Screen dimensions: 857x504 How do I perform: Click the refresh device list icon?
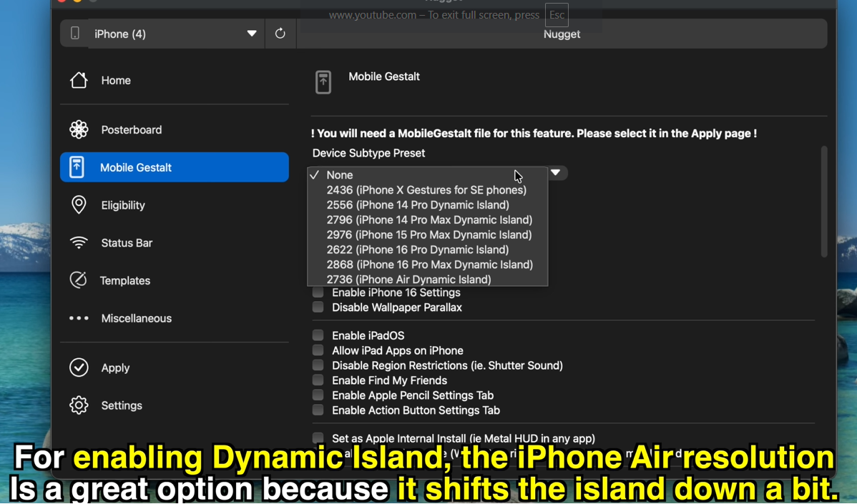pyautogui.click(x=280, y=34)
